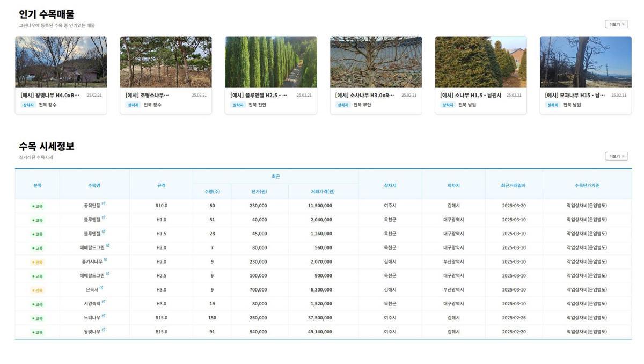Click the 단가(원) column header
Screen dimensions: 644x364
(260, 192)
